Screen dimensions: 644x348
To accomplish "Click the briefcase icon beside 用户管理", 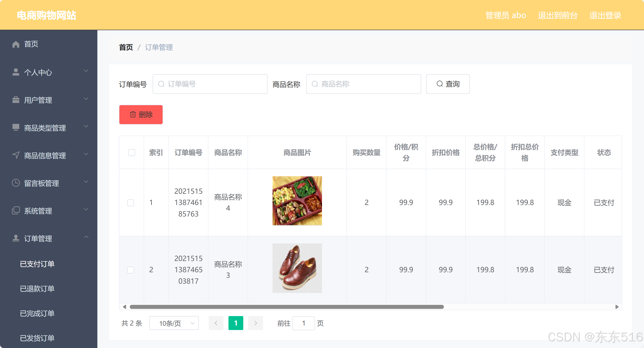I will click(16, 100).
